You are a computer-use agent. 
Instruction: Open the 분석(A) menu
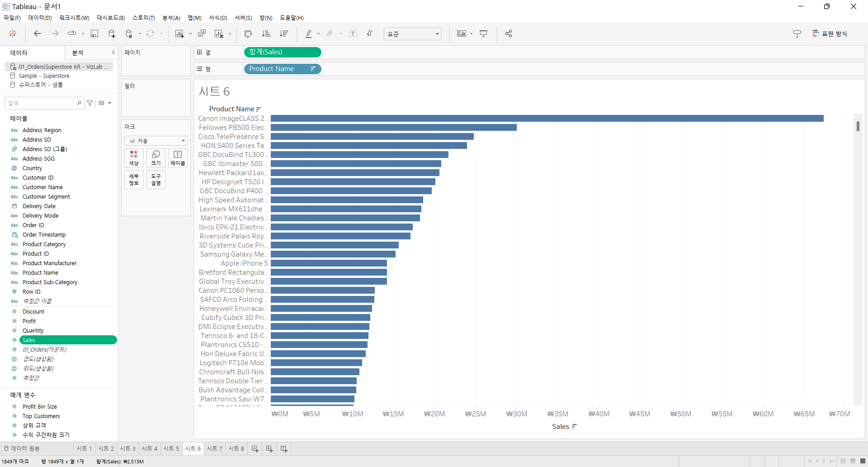pos(171,18)
